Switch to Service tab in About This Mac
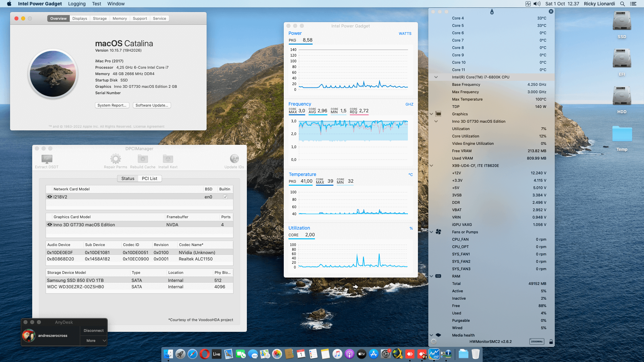The width and height of the screenshot is (644, 362). pos(160,18)
